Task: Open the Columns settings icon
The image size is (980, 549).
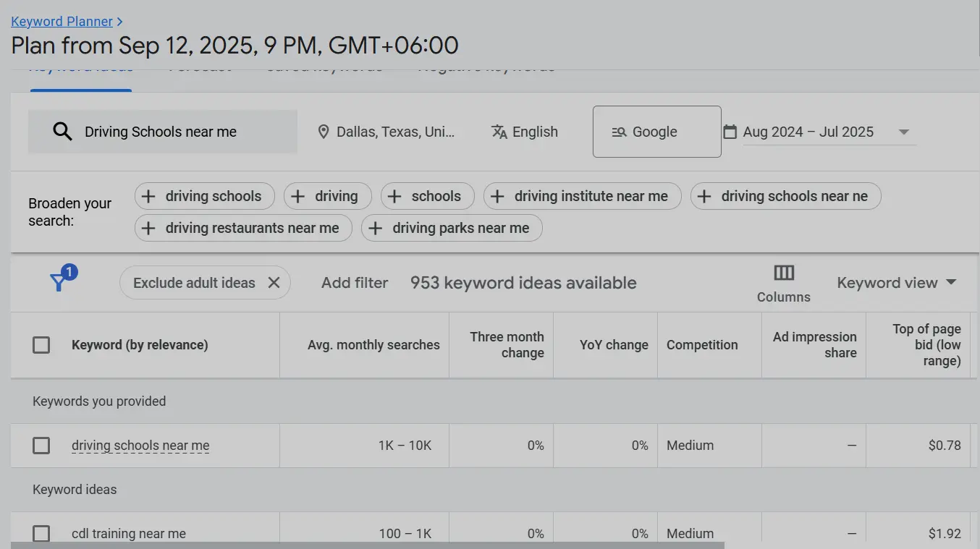Action: pyautogui.click(x=784, y=273)
